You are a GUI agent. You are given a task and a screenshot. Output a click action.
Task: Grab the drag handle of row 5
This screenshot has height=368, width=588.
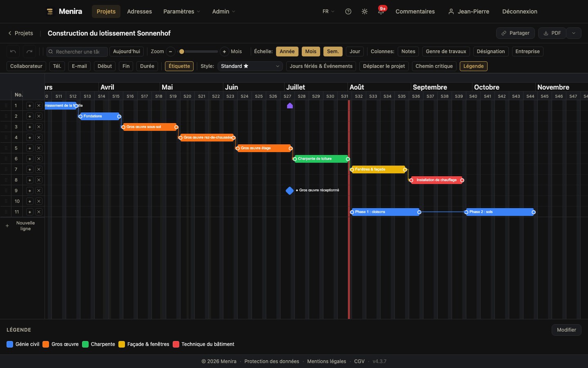6,148
